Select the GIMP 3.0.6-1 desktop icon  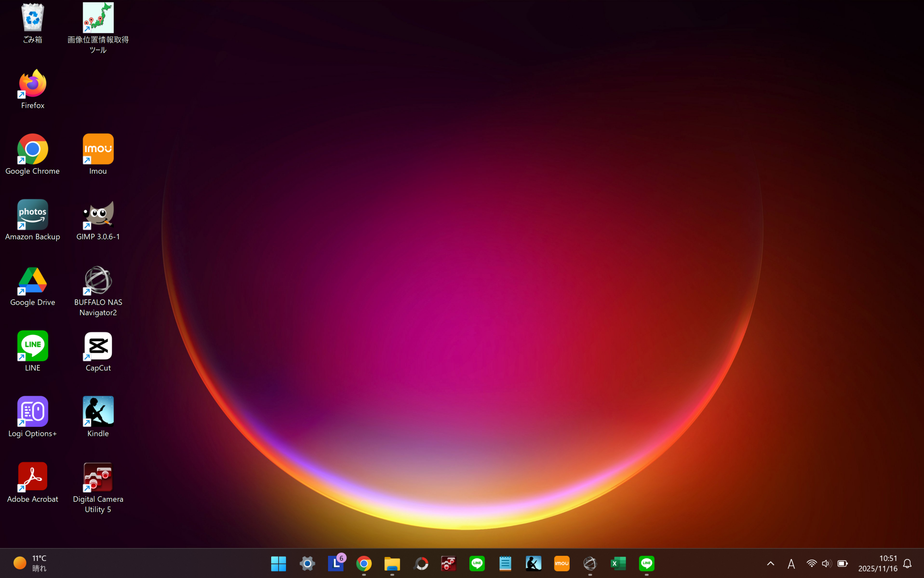click(98, 215)
